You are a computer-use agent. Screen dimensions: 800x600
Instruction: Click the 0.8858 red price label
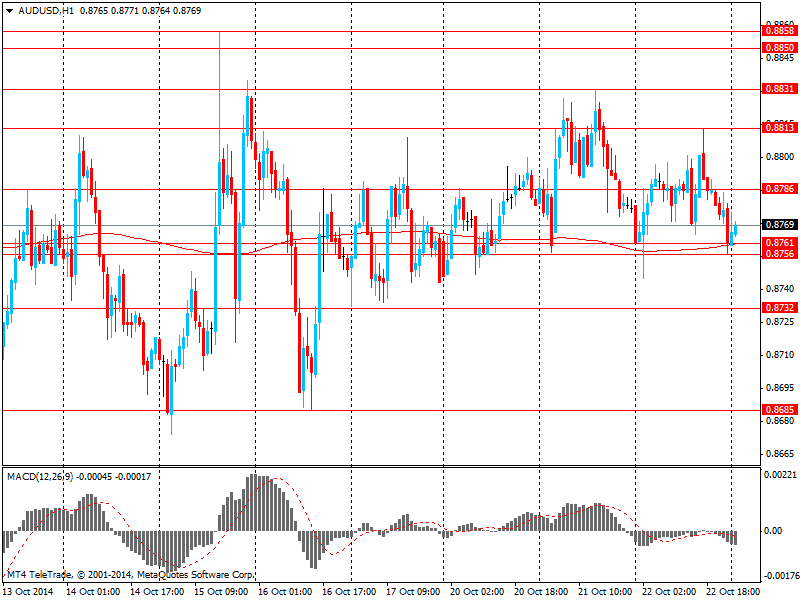779,32
